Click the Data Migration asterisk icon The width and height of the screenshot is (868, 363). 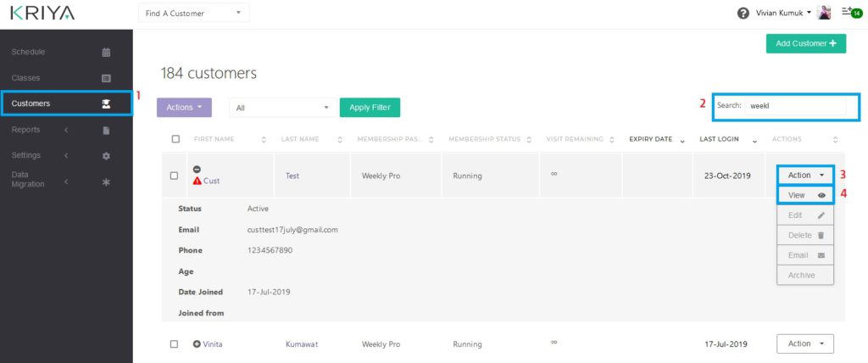click(x=106, y=181)
